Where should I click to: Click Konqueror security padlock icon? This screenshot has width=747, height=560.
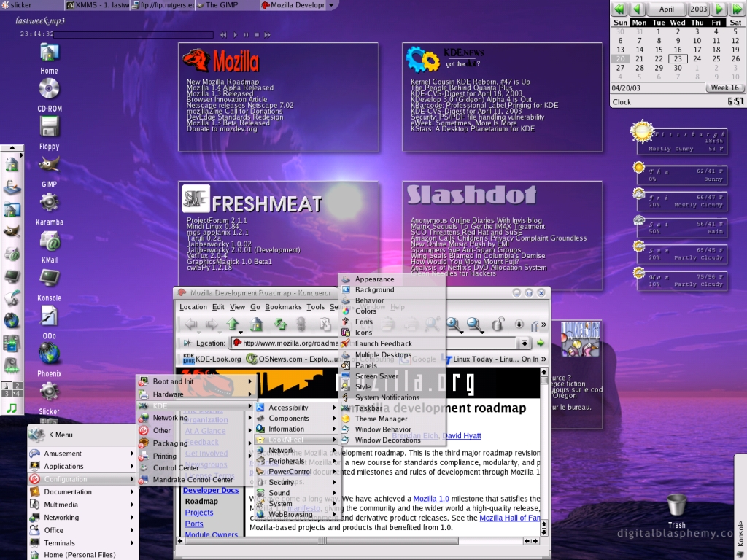coord(498,324)
